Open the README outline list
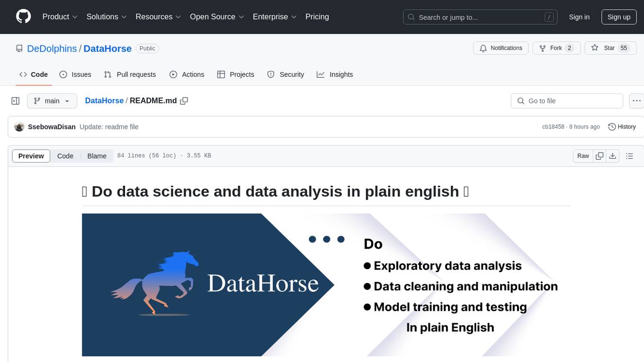The height and width of the screenshot is (362, 644). pyautogui.click(x=629, y=156)
